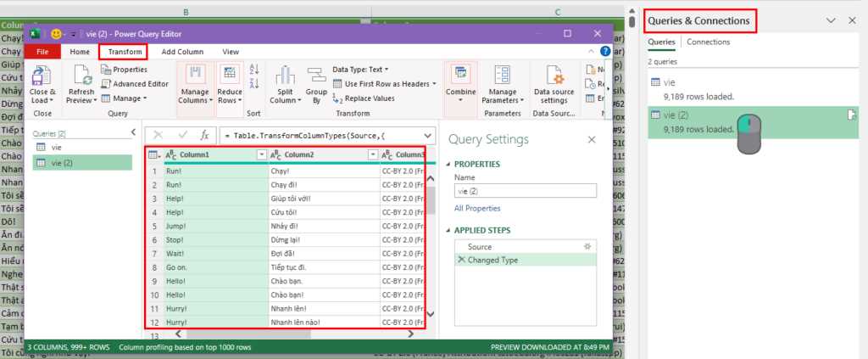Collapse the APPLIED STEPS section
This screenshot has width=868, height=359.
[449, 231]
